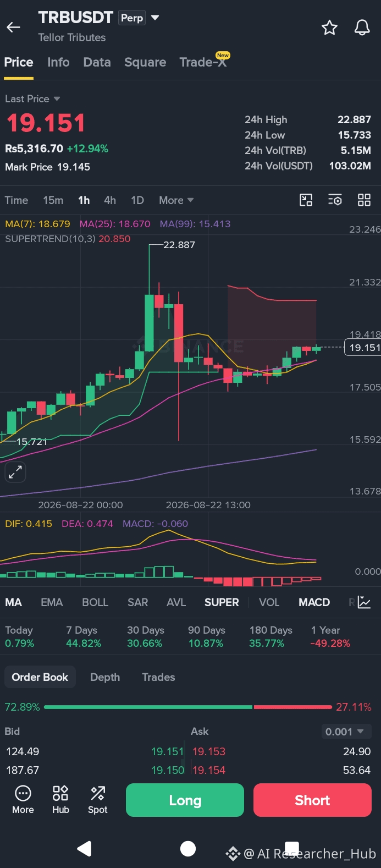Toggle VOL sub-indicator

(x=269, y=602)
